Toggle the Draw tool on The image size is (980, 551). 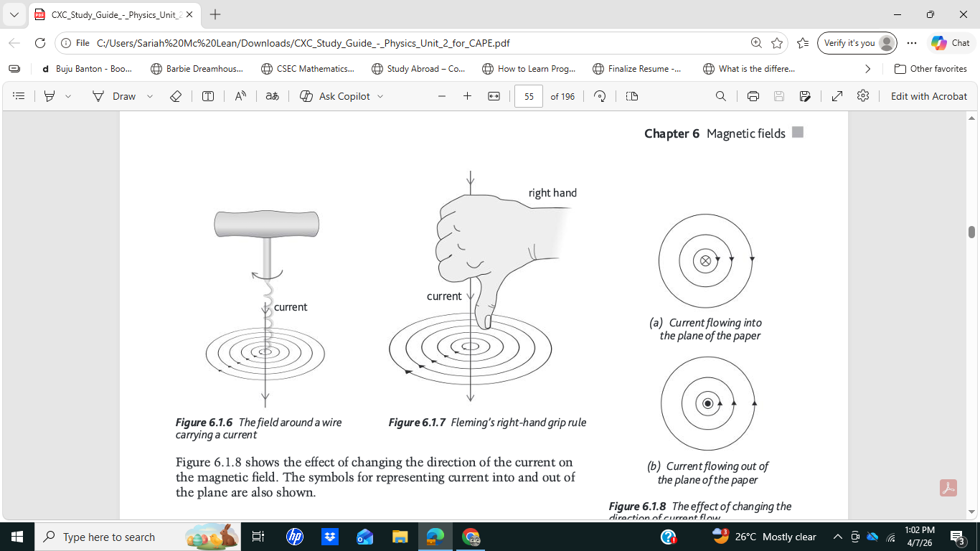(115, 96)
